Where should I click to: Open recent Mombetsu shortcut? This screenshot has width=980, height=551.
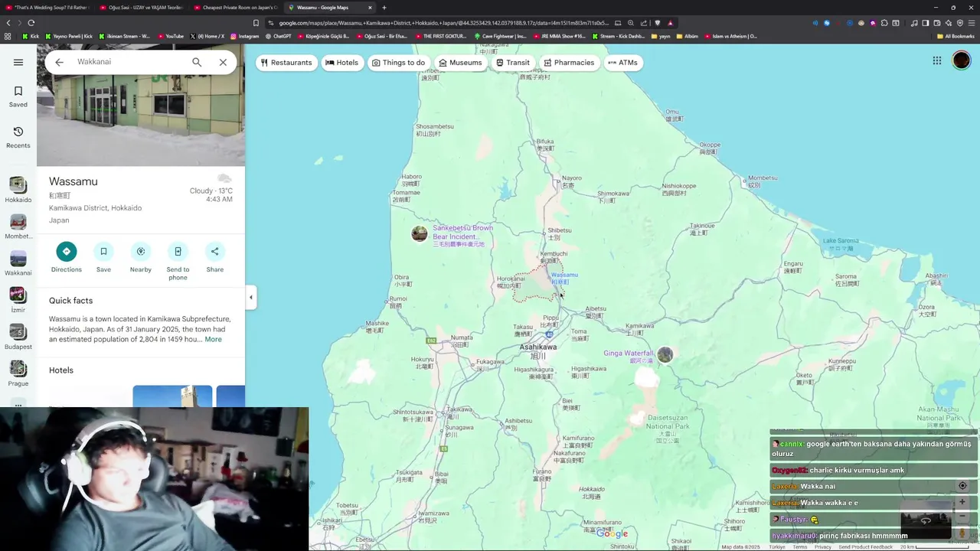tap(18, 227)
